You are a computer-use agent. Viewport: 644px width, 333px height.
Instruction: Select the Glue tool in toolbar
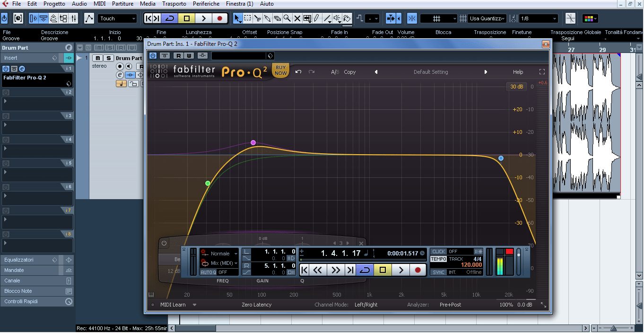268,18
